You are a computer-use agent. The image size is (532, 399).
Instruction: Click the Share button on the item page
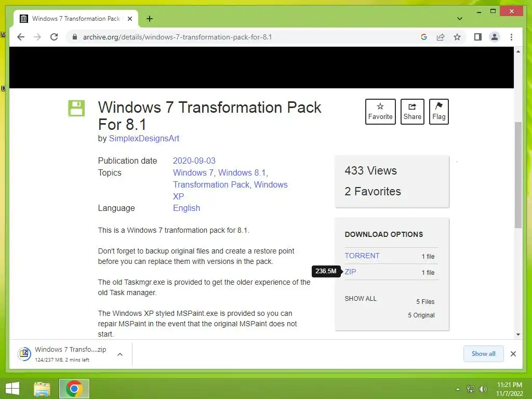click(x=412, y=112)
